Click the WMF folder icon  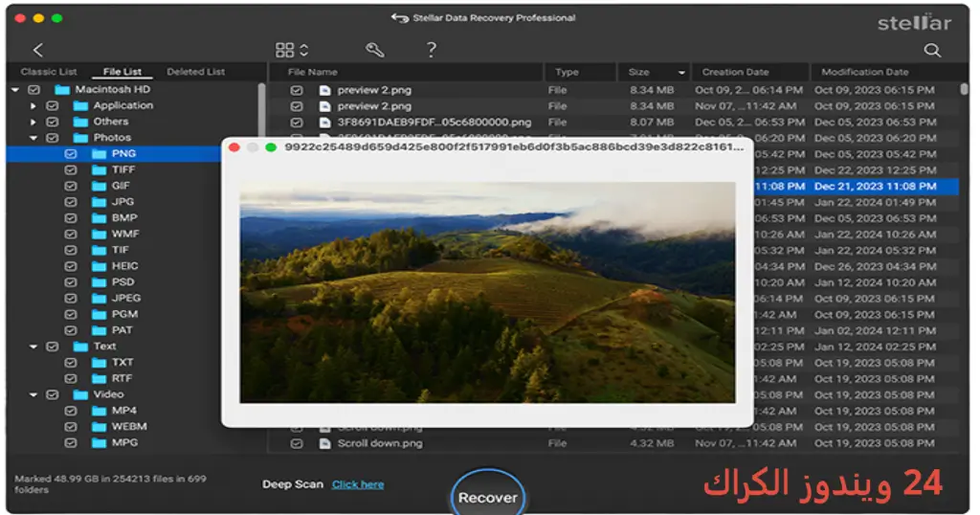point(99,235)
